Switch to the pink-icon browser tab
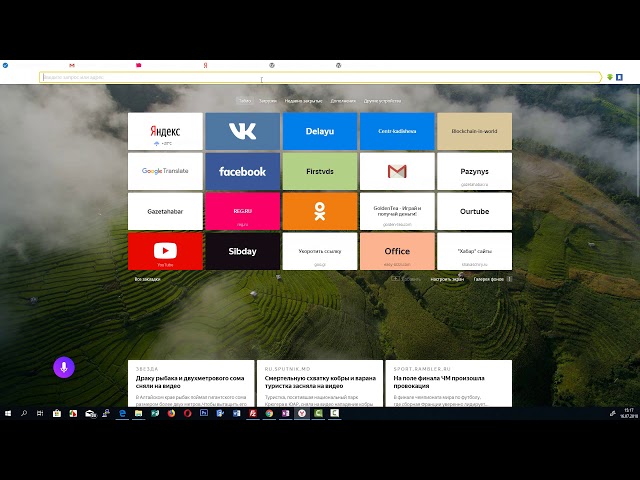This screenshot has width=640, height=480. (139, 65)
